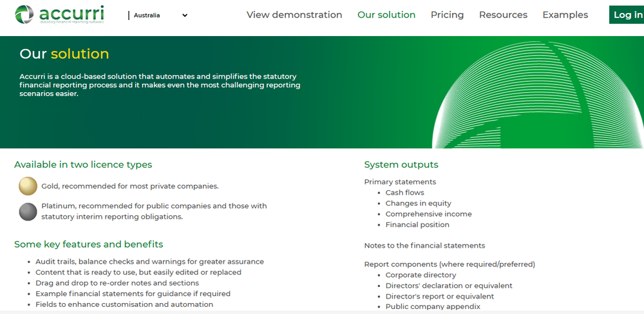Navigate to Resources
The image size is (644, 314).
pyautogui.click(x=503, y=15)
